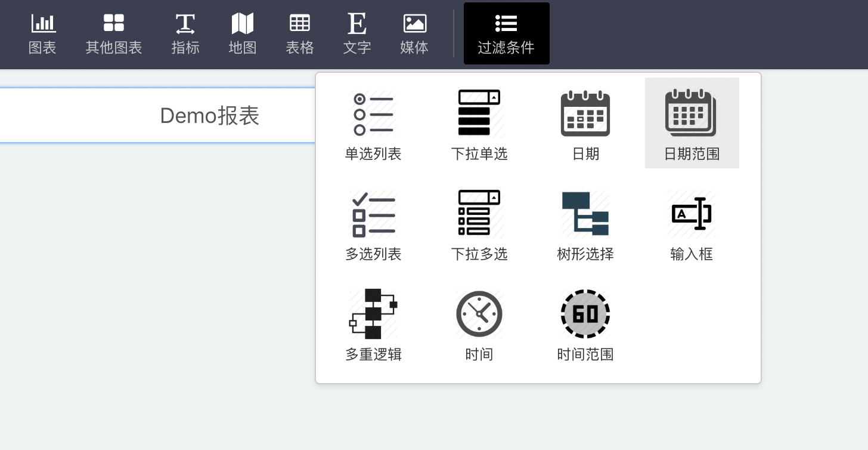Add a 下拉多选 dropdown multi-select filter
Image resolution: width=868 pixels, height=450 pixels.
(479, 223)
